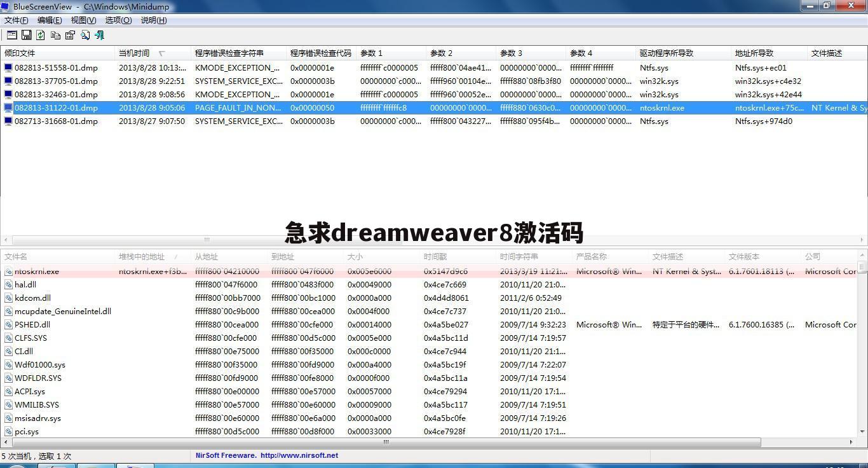The image size is (868, 468).
Task: Sort lower pane by 堆栈中的地址 header
Action: click(153, 257)
